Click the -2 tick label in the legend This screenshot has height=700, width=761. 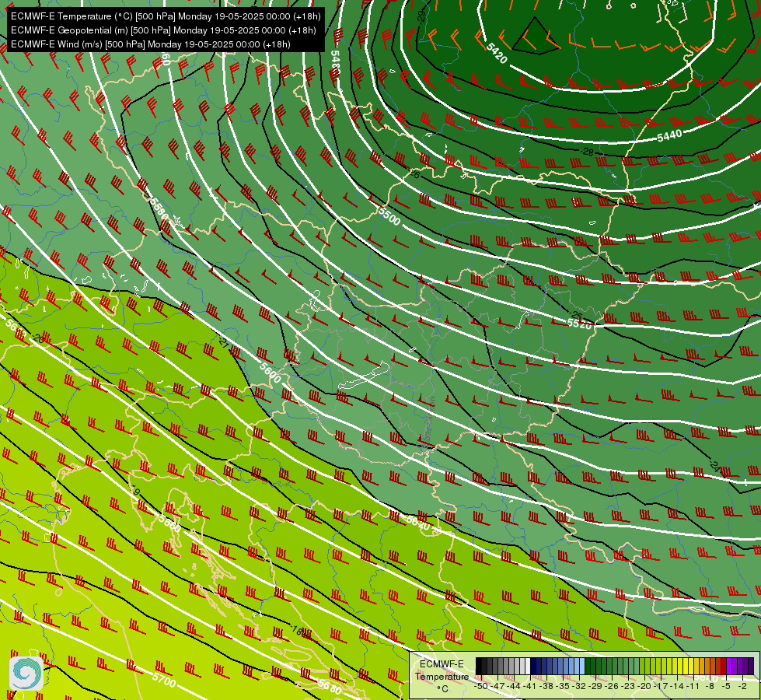click(x=742, y=687)
